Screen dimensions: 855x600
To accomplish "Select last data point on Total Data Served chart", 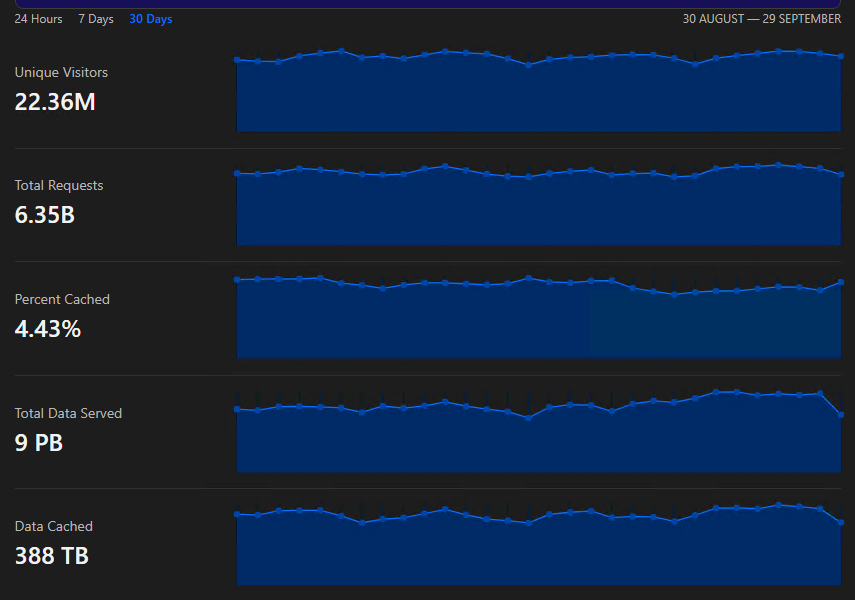I will click(841, 415).
